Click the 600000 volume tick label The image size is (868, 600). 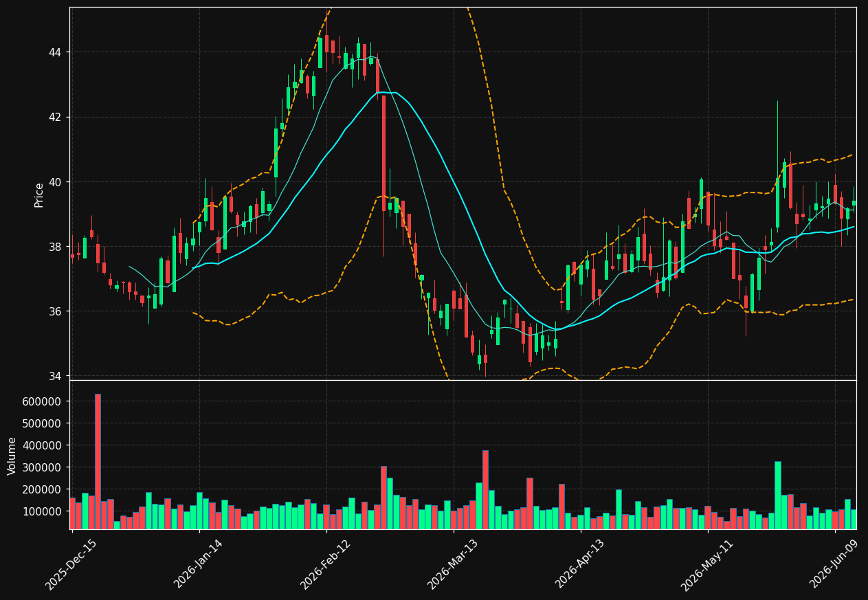[43, 401]
